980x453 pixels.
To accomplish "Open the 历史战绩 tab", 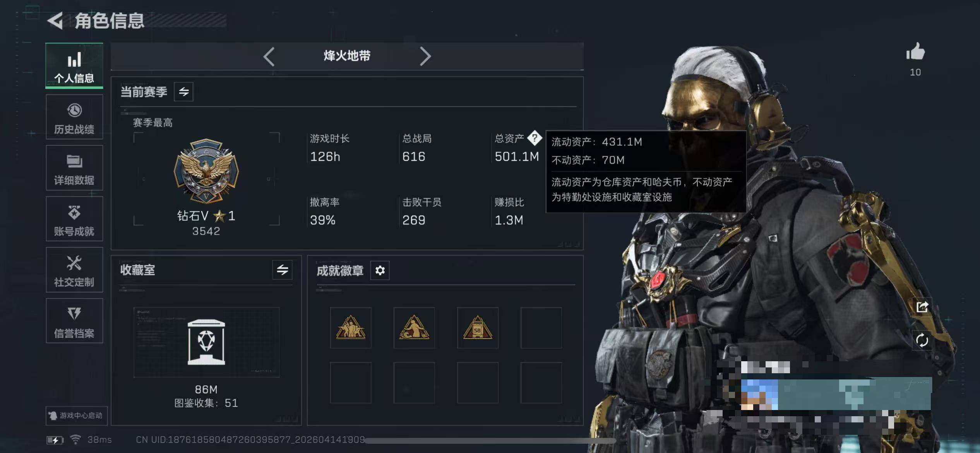I will 74,117.
